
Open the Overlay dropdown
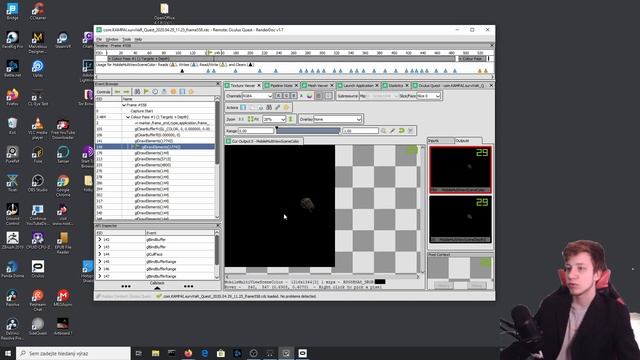(x=338, y=119)
